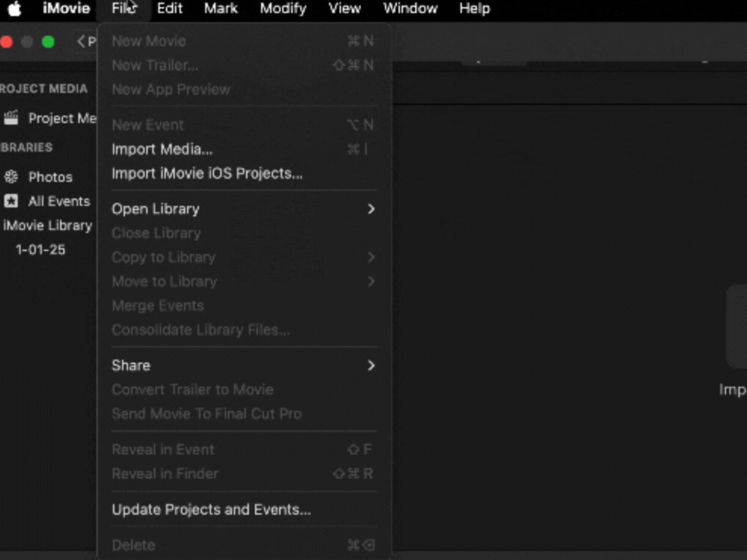Choose Import Media from File menu
The image size is (747, 560).
pyautogui.click(x=162, y=149)
